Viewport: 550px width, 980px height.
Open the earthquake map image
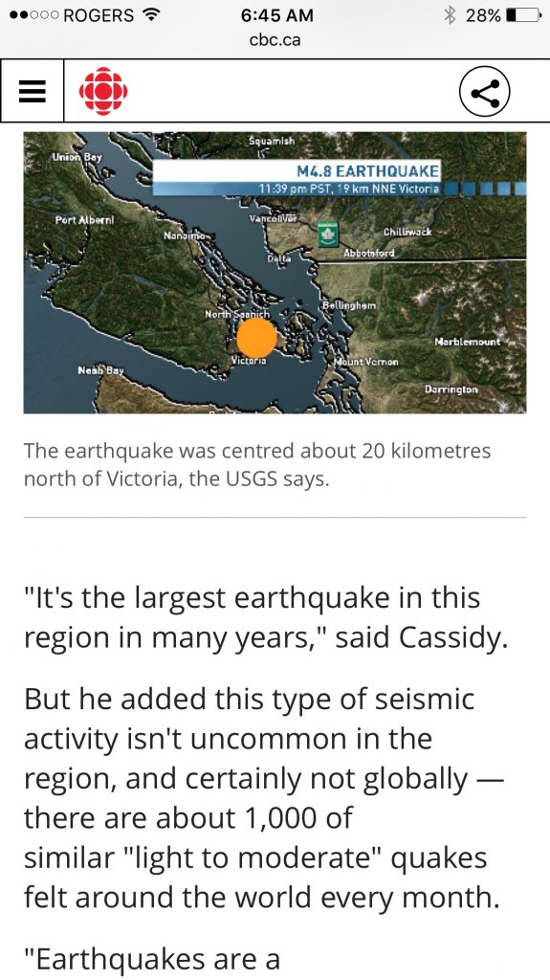(275, 273)
